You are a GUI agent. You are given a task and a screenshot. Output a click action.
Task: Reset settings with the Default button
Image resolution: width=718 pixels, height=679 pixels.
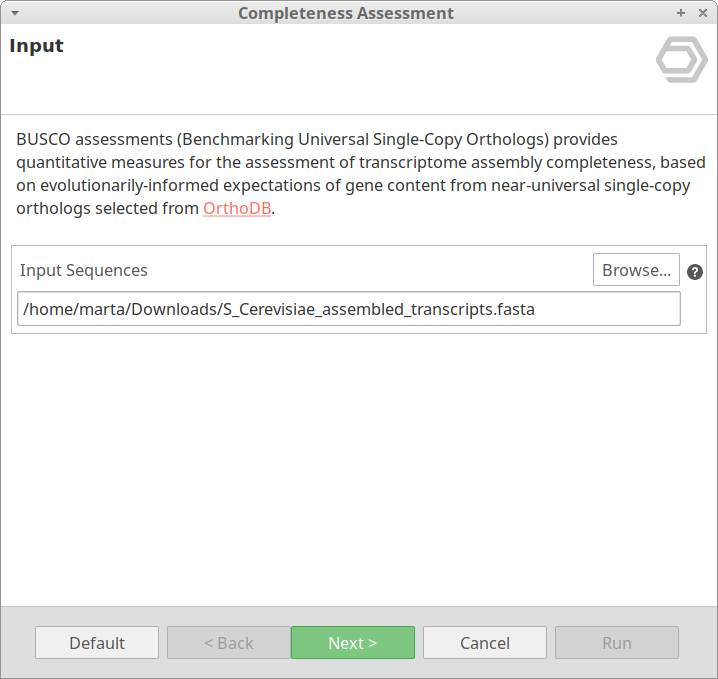point(97,643)
